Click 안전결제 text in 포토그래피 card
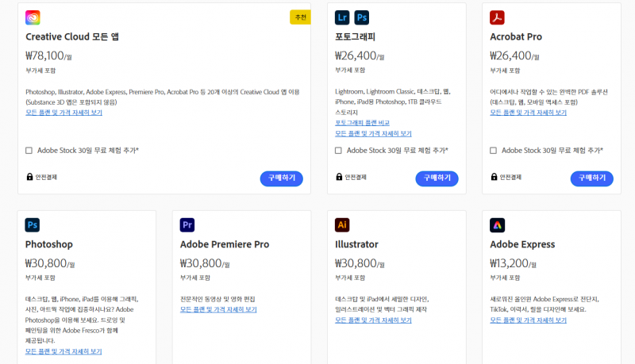 tap(356, 177)
